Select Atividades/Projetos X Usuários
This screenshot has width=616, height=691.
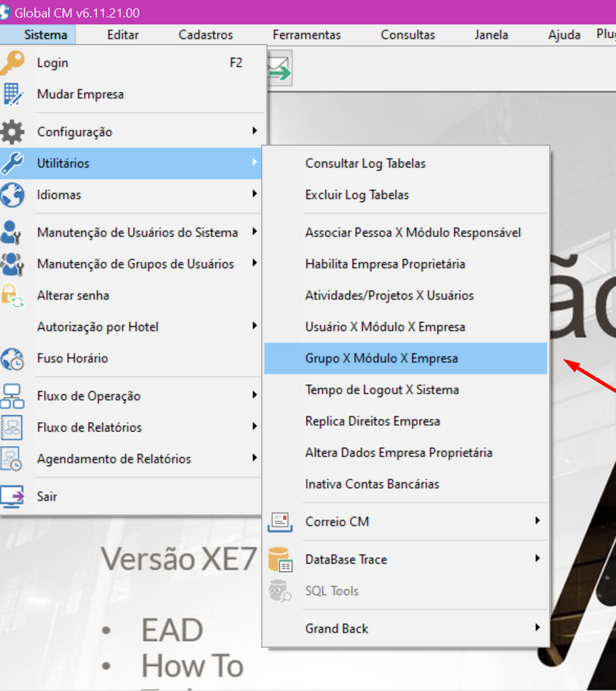coord(406,296)
